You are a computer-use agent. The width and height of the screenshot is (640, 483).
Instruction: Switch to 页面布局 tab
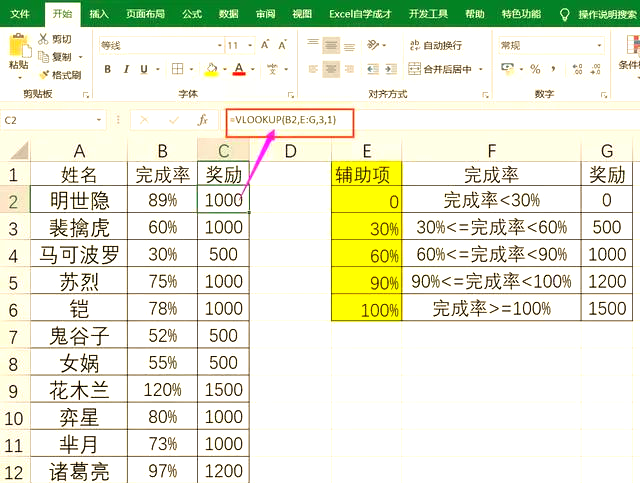[145, 14]
